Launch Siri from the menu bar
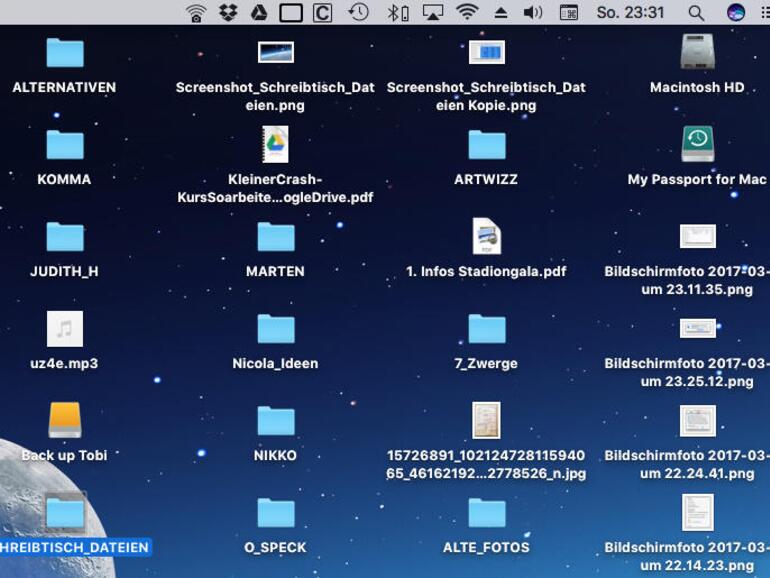This screenshot has width=770, height=578. pos(735,13)
